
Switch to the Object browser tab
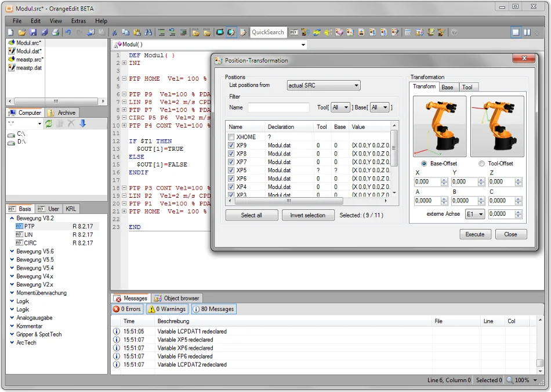[x=177, y=298]
